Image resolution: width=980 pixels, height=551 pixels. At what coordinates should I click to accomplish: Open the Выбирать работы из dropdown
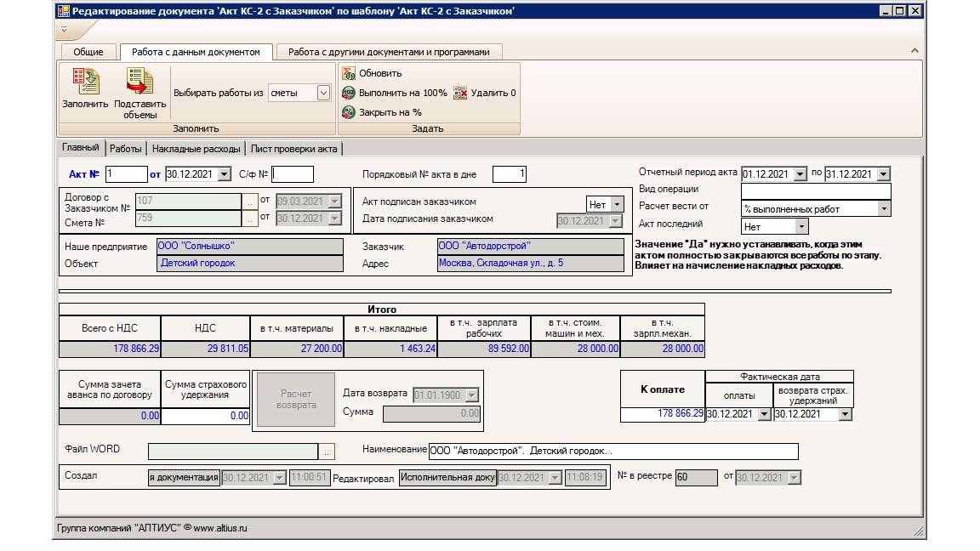[323, 93]
